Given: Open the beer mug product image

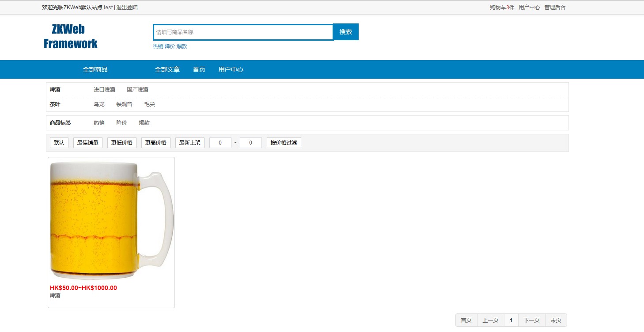Looking at the screenshot, I should (112, 221).
